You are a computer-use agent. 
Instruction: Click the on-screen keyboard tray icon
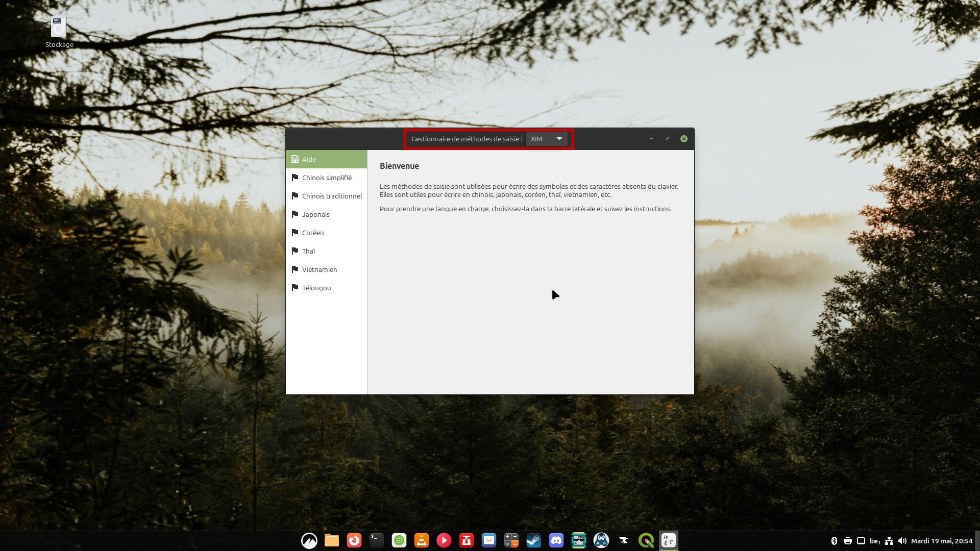pos(861,541)
